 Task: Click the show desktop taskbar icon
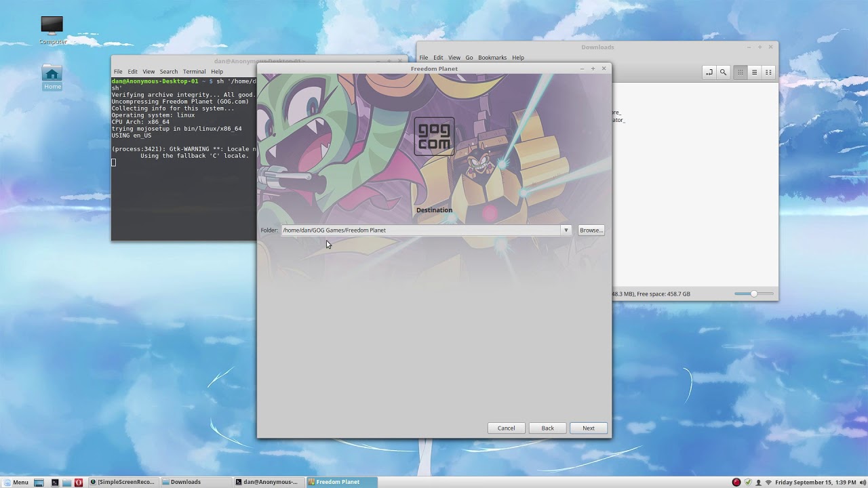(x=39, y=483)
